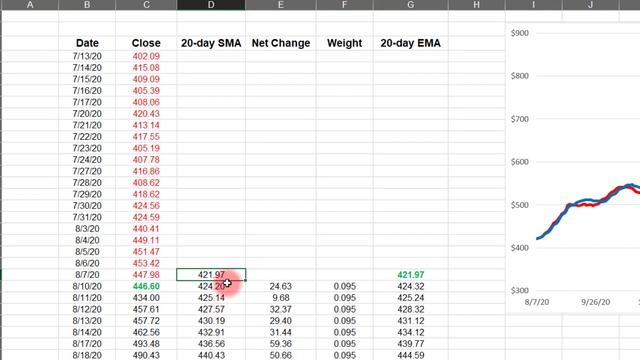Select column C header
The height and width of the screenshot is (360, 640).
[146, 5]
